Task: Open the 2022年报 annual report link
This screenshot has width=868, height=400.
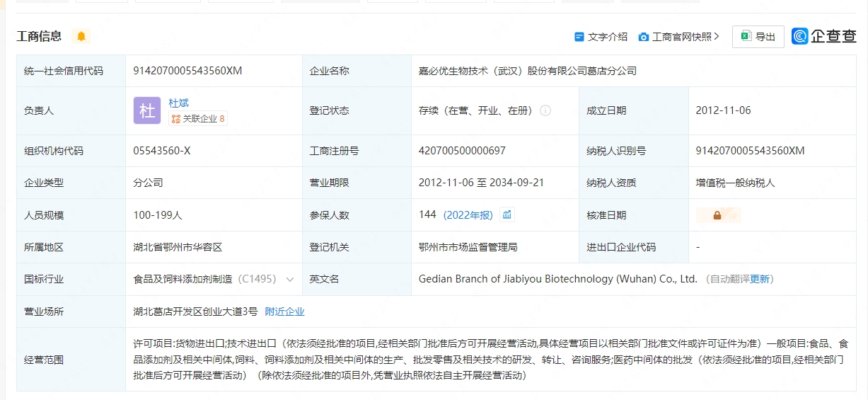Action: pyautogui.click(x=468, y=215)
